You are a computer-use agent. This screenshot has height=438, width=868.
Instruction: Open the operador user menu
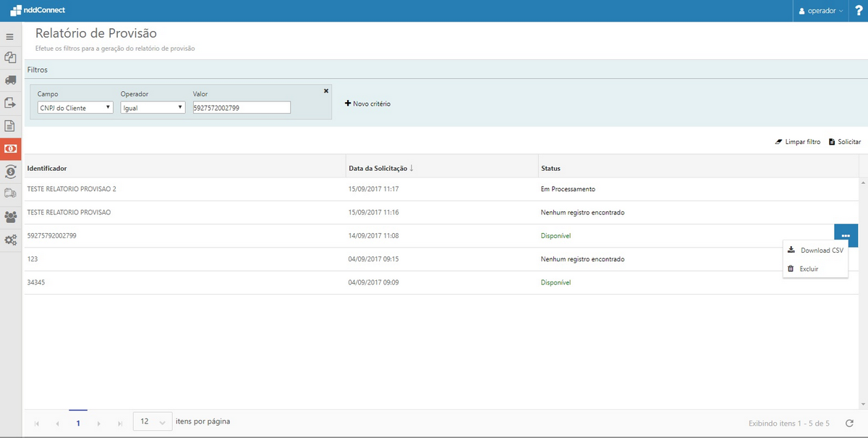(x=820, y=11)
